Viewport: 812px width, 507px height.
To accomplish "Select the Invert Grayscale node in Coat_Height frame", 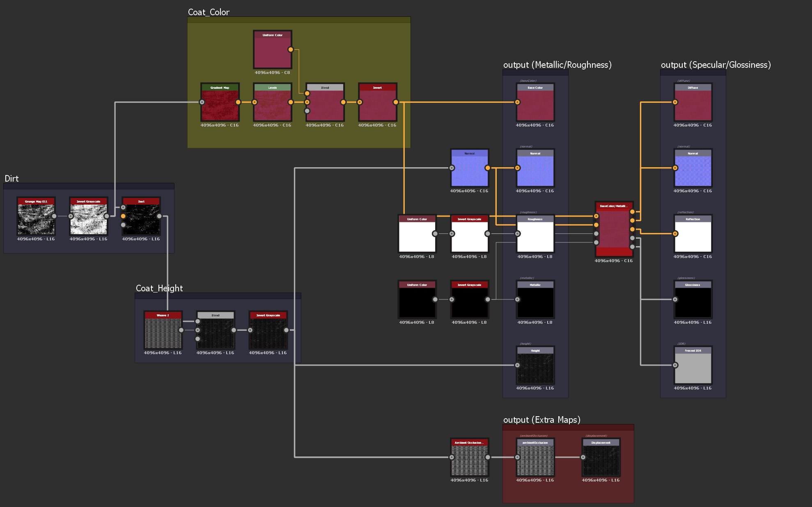I will (268, 330).
